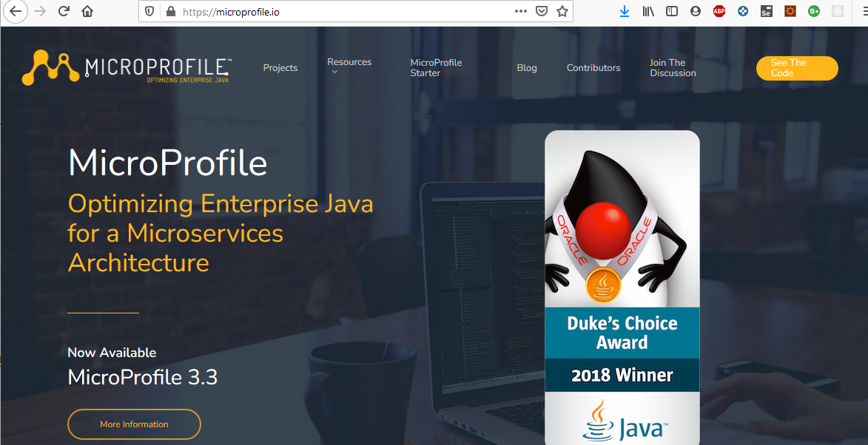The height and width of the screenshot is (445, 868).
Task: Click the Adblock Plus extension icon
Action: click(719, 11)
